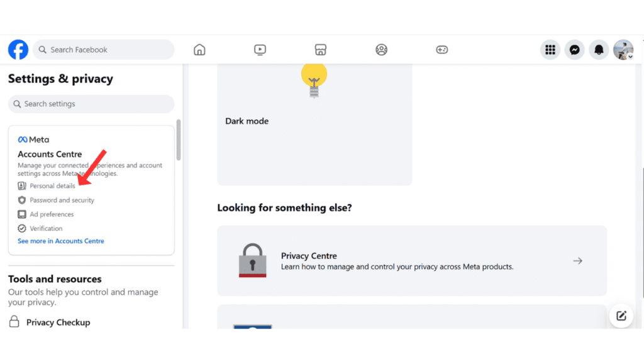Click the Password and security shield icon

[x=21, y=200]
